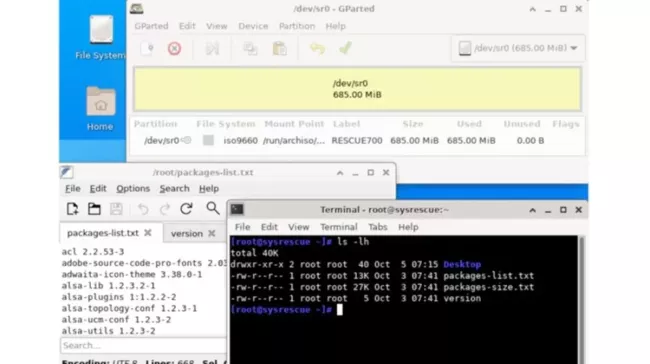Open the GParted menu
650x364 pixels.
(151, 26)
